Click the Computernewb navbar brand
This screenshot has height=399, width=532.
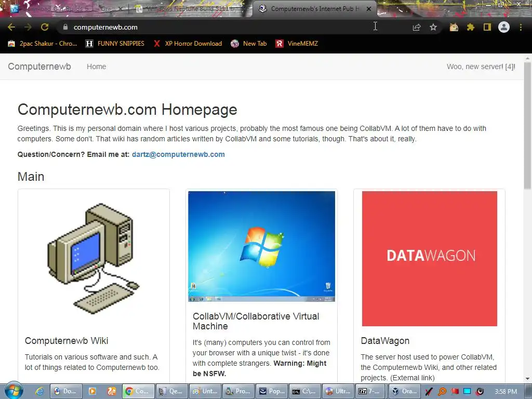39,66
